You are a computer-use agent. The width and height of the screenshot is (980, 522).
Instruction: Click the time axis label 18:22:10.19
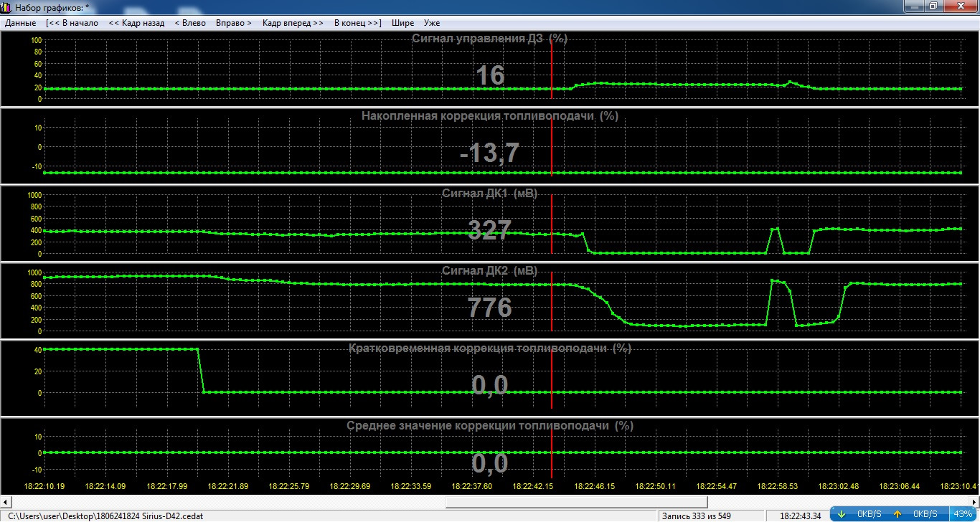(44, 486)
